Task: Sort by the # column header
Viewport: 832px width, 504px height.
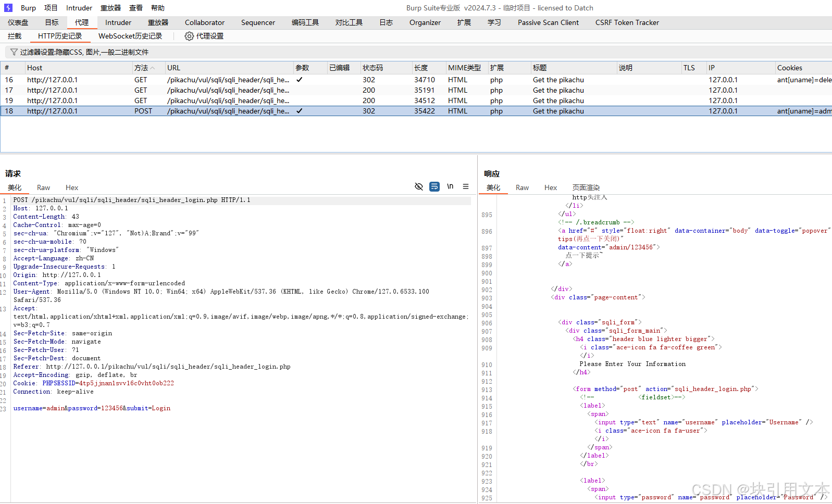Action: (x=13, y=68)
